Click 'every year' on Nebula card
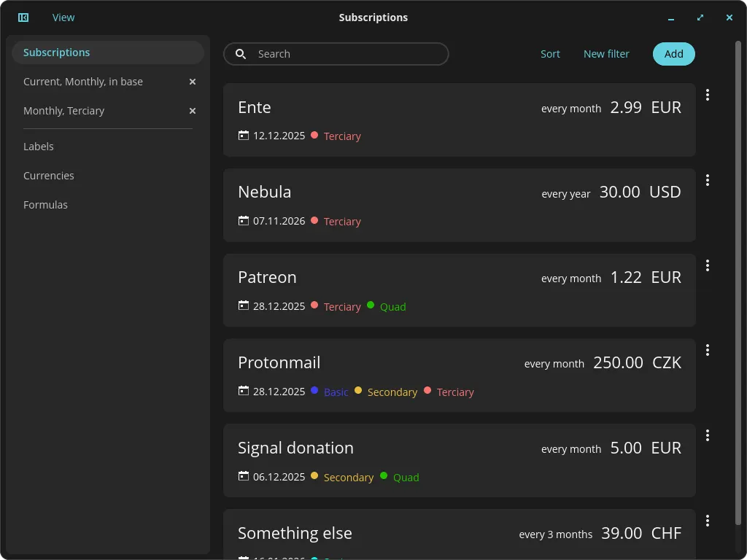The image size is (747, 560). coord(566,194)
